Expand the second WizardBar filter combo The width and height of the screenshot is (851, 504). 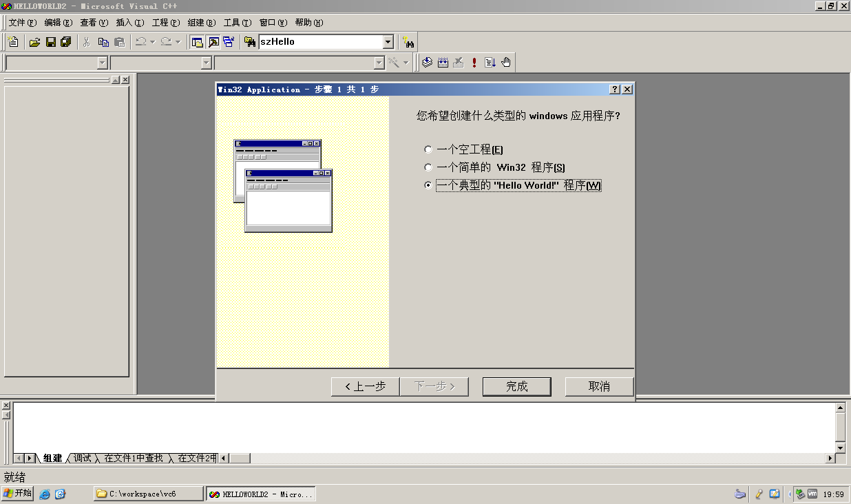(206, 63)
